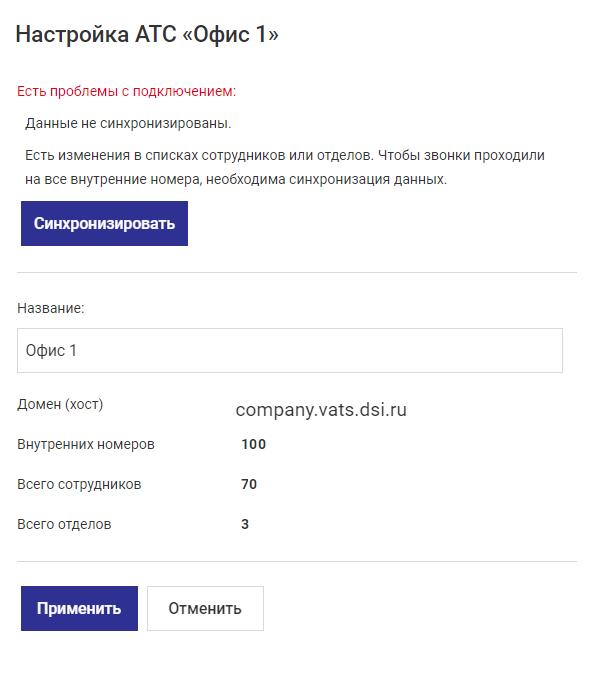The width and height of the screenshot is (598, 683).
Task: Focus the Название field containing Офис 1
Action: (x=290, y=350)
